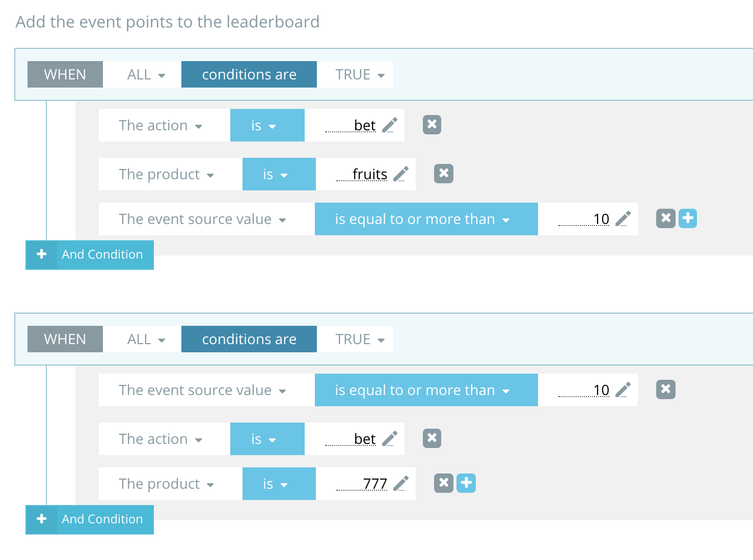The image size is (753, 560).
Task: Edit the "bet" action value in the first rule
Action: 389,125
